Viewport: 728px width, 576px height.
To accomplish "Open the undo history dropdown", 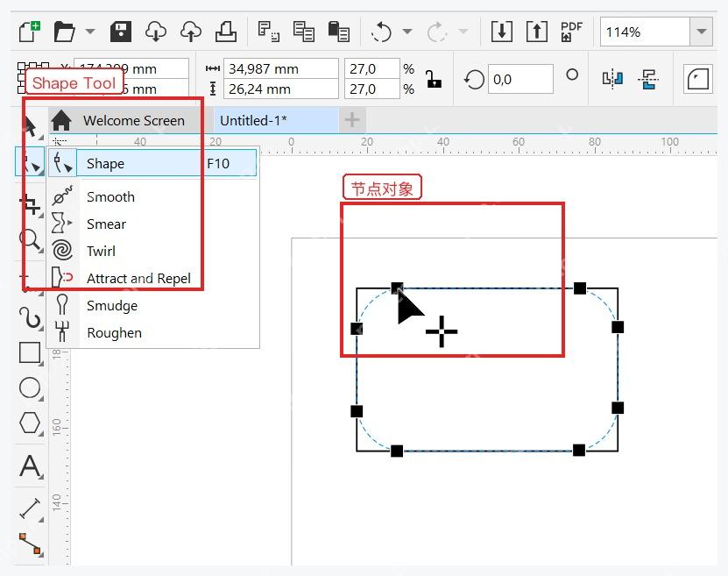I will tap(407, 32).
